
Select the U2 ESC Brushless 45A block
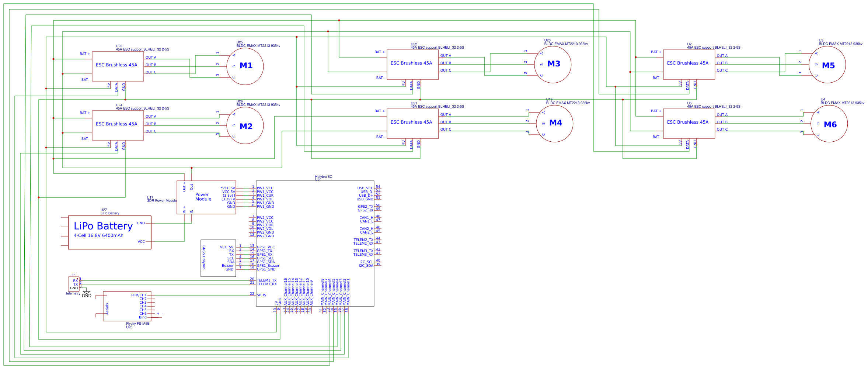[x=689, y=65]
